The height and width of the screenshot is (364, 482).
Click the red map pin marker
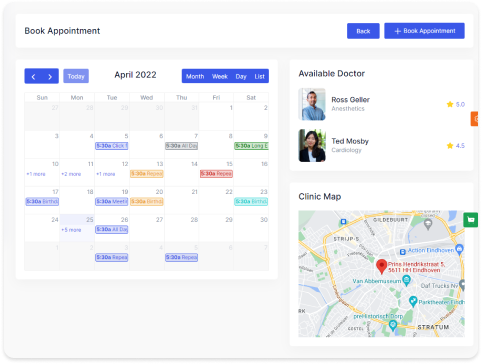[381, 267]
